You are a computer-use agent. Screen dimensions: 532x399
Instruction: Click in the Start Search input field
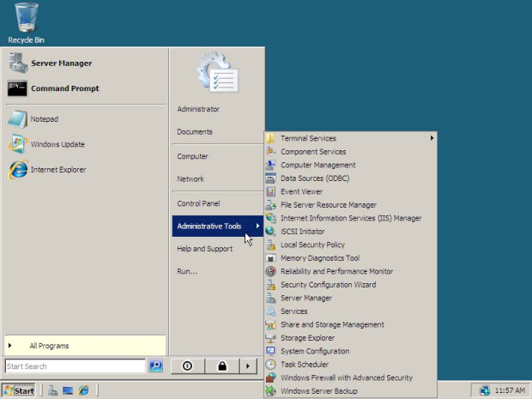pos(75,366)
